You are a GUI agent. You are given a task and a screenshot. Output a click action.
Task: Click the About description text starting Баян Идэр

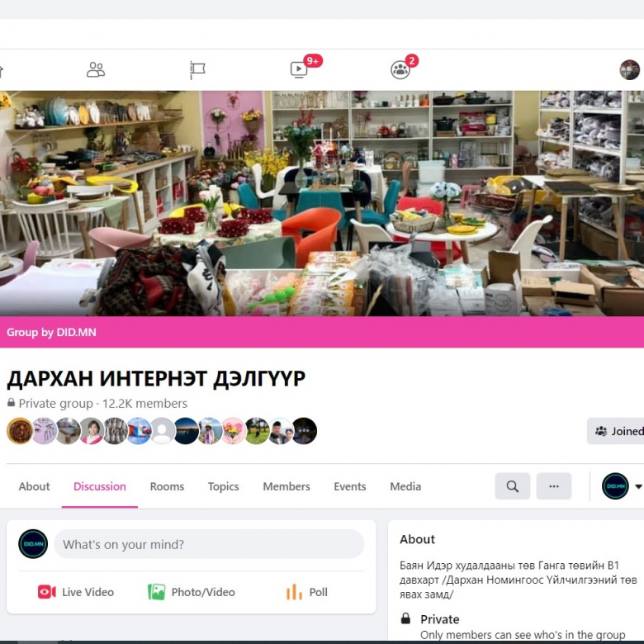[x=519, y=580]
